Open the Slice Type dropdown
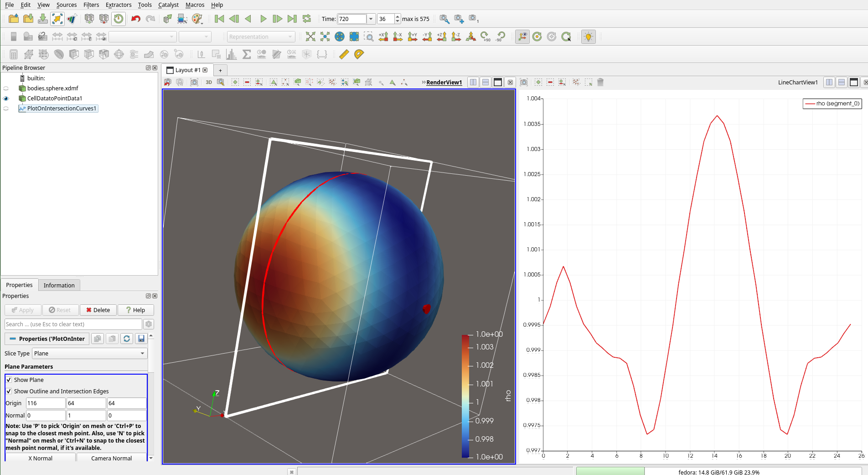The image size is (868, 475). pos(90,353)
